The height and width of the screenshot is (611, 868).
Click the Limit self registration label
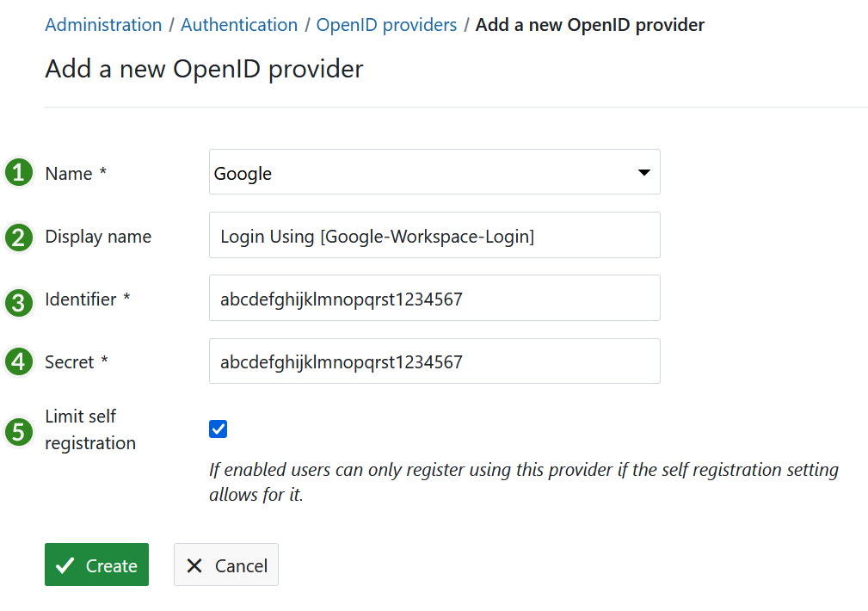click(x=89, y=429)
